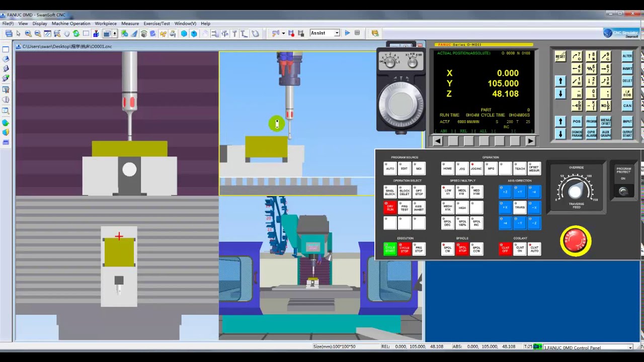Open the Display menu

40,24
